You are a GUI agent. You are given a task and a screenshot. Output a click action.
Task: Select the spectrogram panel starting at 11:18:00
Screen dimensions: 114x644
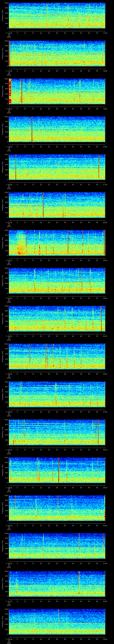coord(57,91)
